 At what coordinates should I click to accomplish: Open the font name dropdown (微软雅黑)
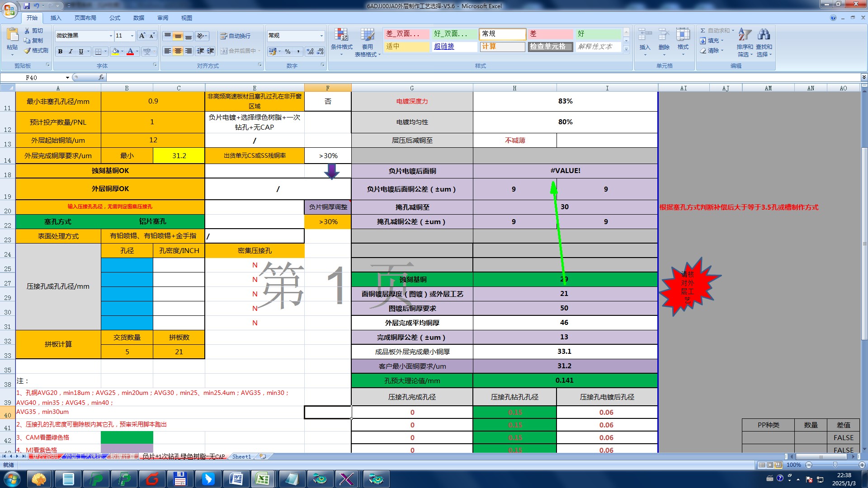pos(111,36)
